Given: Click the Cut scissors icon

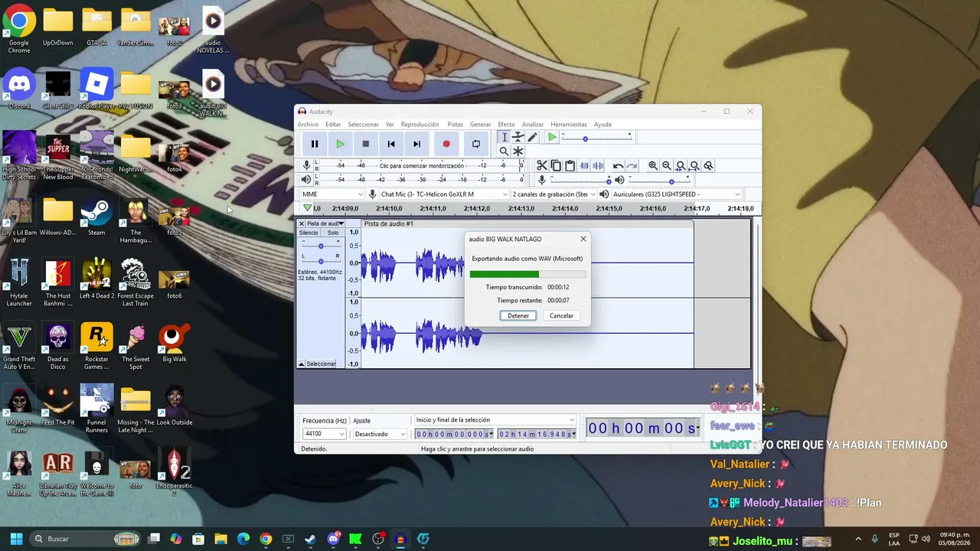Looking at the screenshot, I should [542, 166].
